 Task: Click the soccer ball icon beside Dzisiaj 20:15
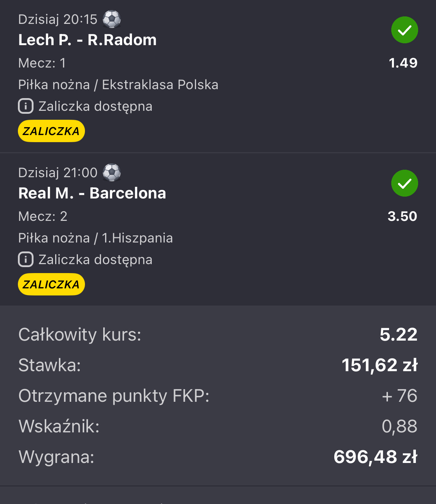pos(111,19)
